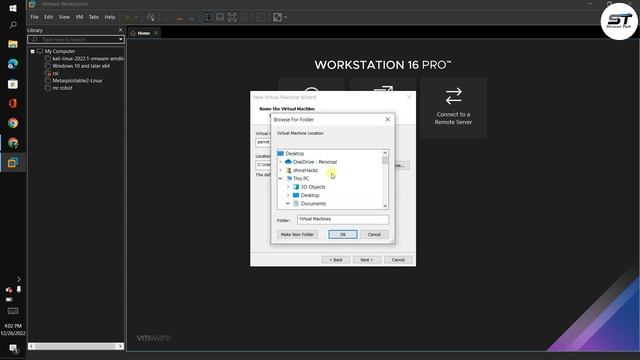Screen dimensions: 640x360
Task: Select Windows 10 and later x64 VM
Action: pyautogui.click(x=81, y=66)
